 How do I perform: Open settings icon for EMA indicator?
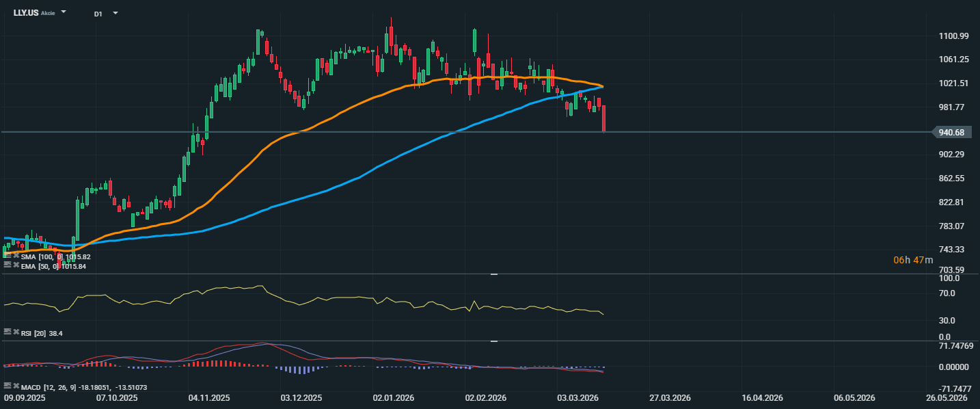(x=7, y=265)
